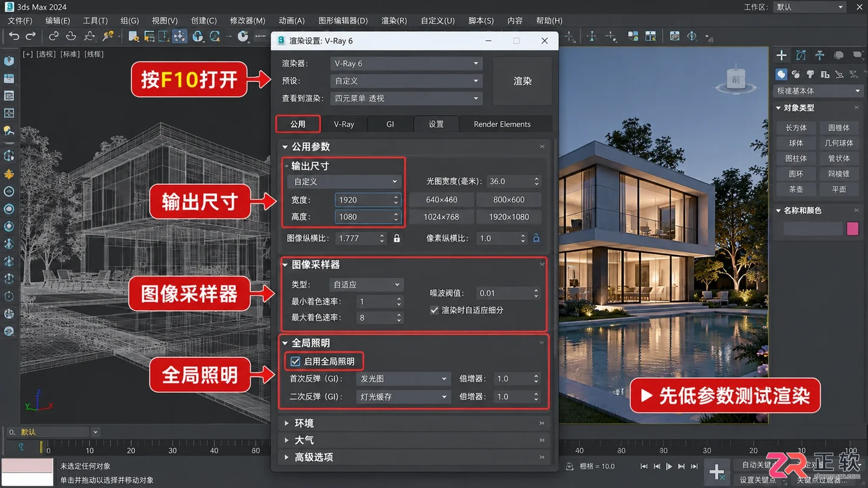Expand the 高级选项 rollout
This screenshot has height=488, width=868.
[414, 457]
